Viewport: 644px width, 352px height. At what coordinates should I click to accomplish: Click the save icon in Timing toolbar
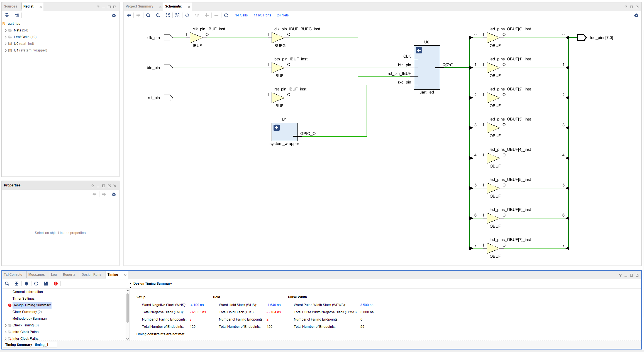(x=46, y=284)
